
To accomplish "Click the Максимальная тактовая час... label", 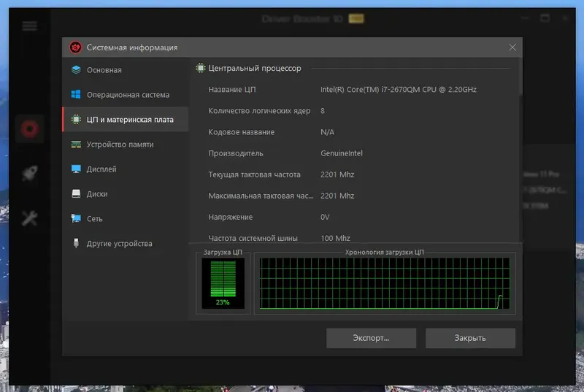I will point(261,196).
